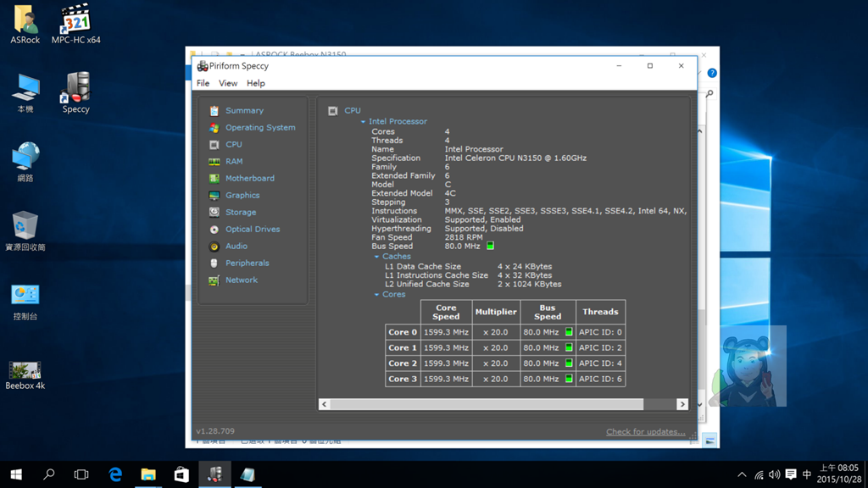Open Optical Drives section
Screen dimensions: 868x488
tap(252, 230)
